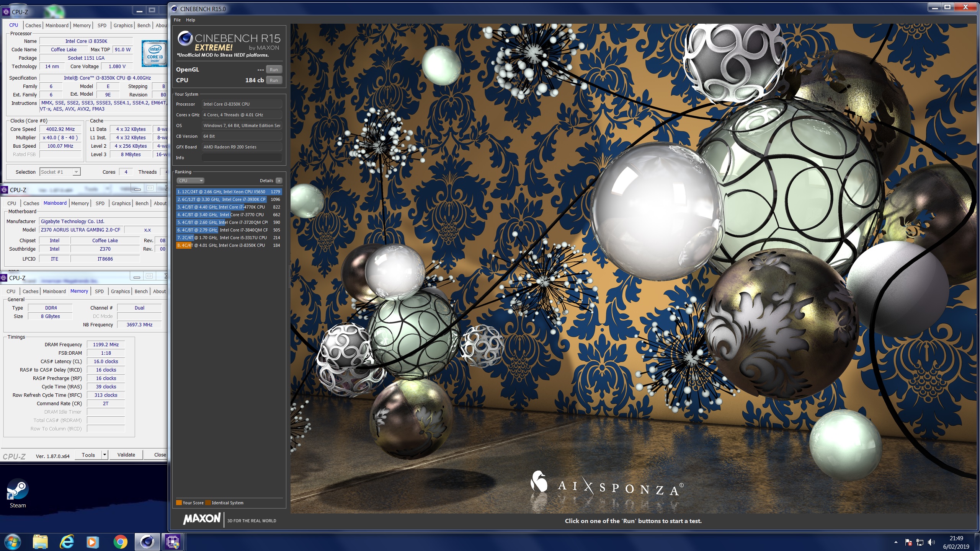Screen dimensions: 980x551
Task: Open the Cinebench File menu
Action: 177,20
